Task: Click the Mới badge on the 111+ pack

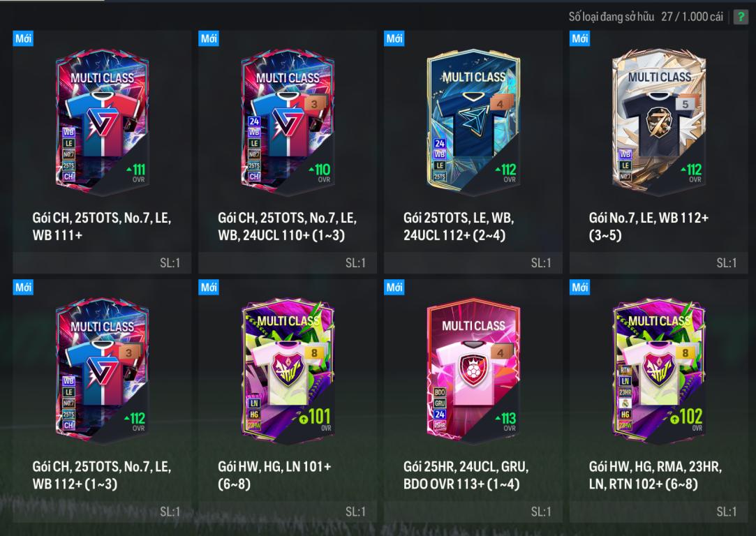Action: pyautogui.click(x=23, y=38)
